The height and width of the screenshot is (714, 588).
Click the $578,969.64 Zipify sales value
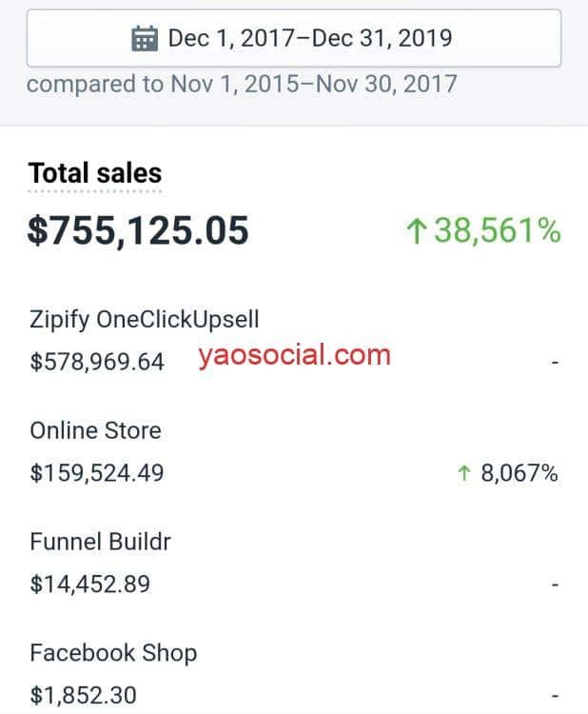(x=97, y=362)
